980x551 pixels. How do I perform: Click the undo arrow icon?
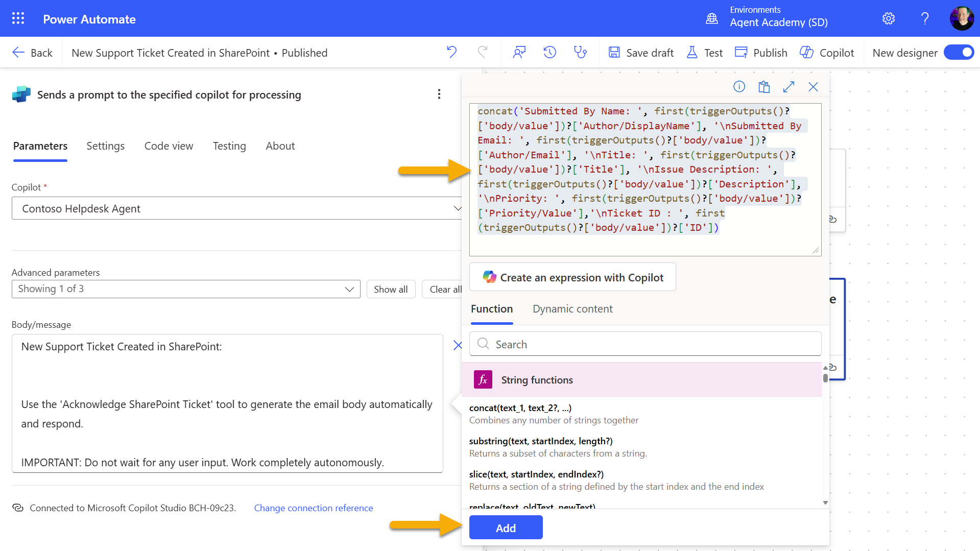[x=451, y=52]
